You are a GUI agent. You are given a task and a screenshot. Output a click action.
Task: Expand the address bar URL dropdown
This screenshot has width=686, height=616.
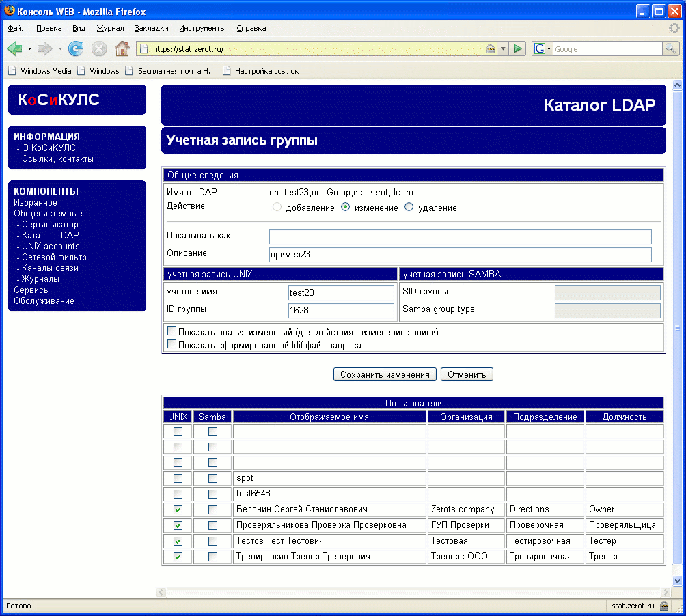tap(503, 49)
